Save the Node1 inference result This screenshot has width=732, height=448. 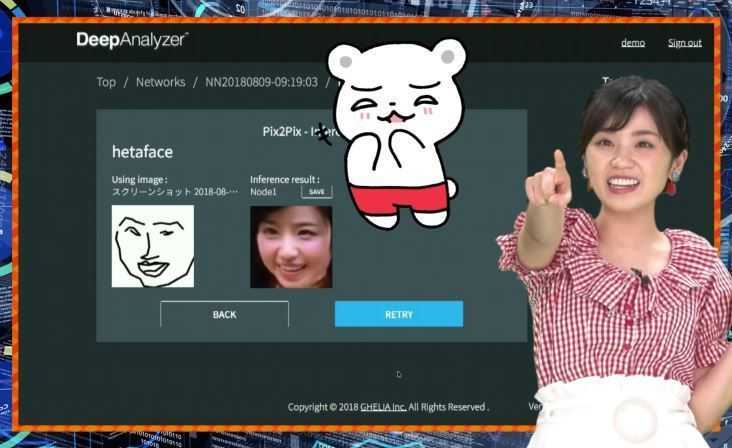317,192
